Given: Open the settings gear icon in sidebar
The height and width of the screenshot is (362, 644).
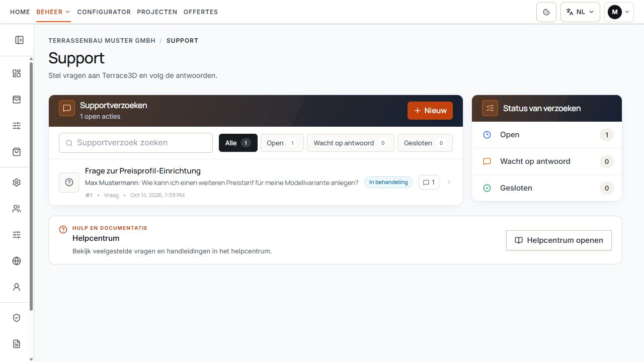Looking at the screenshot, I should pyautogui.click(x=17, y=183).
